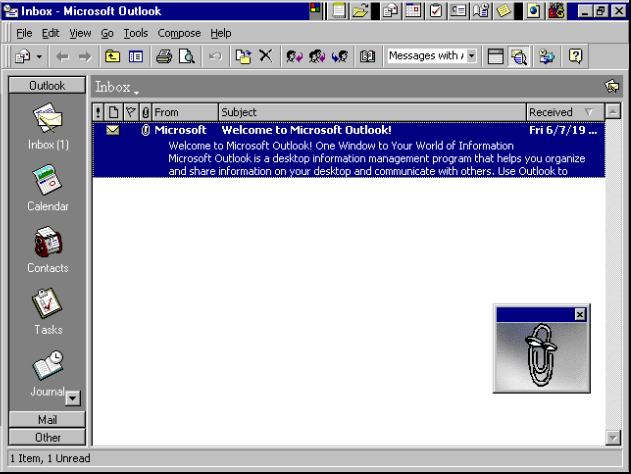Click the Forward arrow toolbar button
The height and width of the screenshot is (474, 631).
[85, 56]
